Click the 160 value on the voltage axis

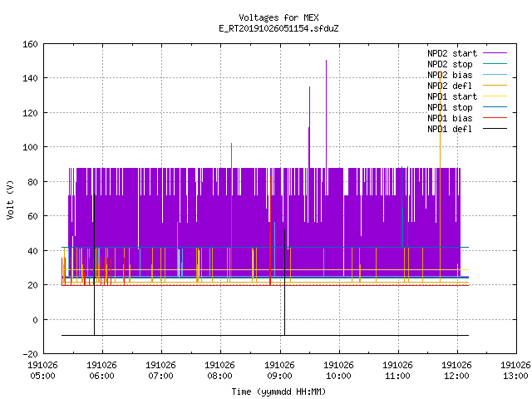coord(30,44)
